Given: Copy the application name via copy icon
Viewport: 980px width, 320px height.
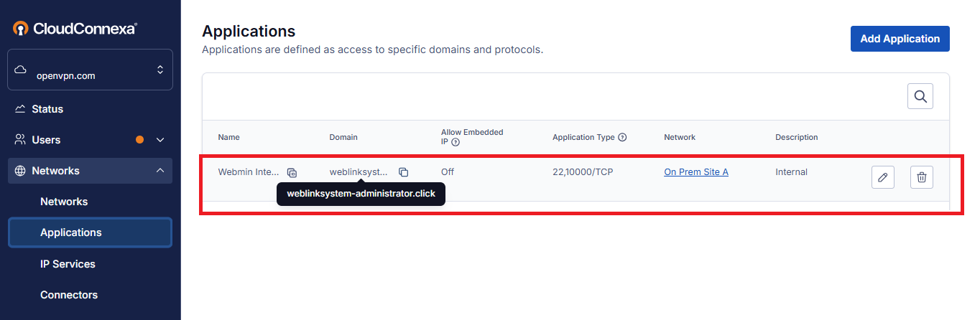Looking at the screenshot, I should click(292, 173).
